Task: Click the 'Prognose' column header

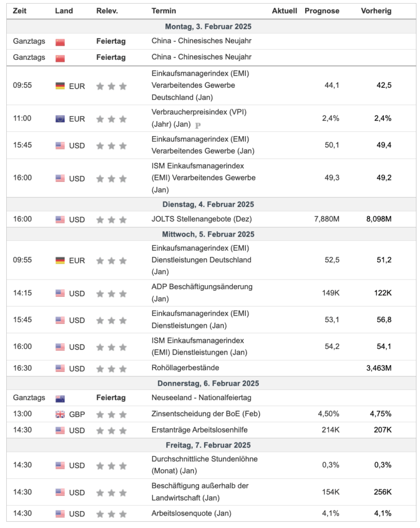Action: tap(322, 11)
